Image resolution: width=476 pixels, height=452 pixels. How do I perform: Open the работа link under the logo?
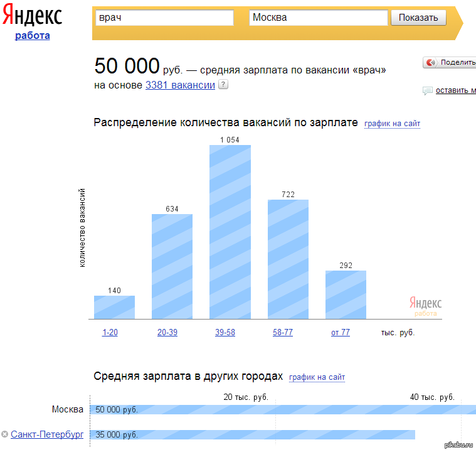tap(33, 36)
